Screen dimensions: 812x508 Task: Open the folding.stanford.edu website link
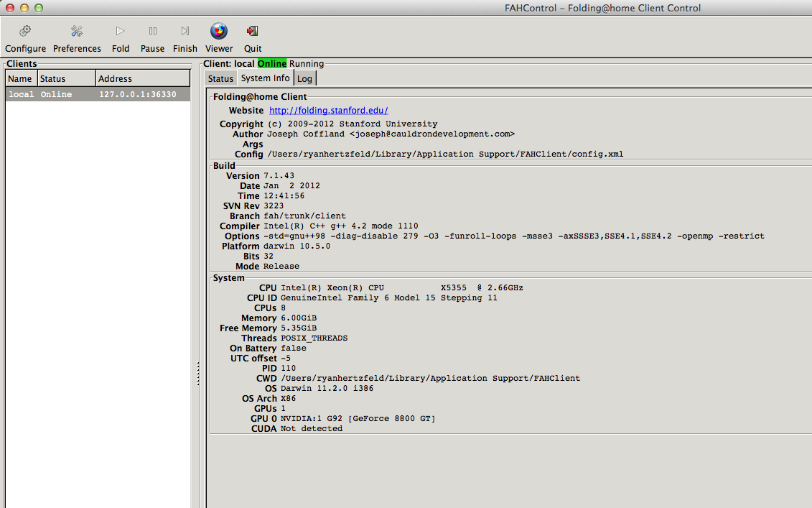pyautogui.click(x=328, y=111)
